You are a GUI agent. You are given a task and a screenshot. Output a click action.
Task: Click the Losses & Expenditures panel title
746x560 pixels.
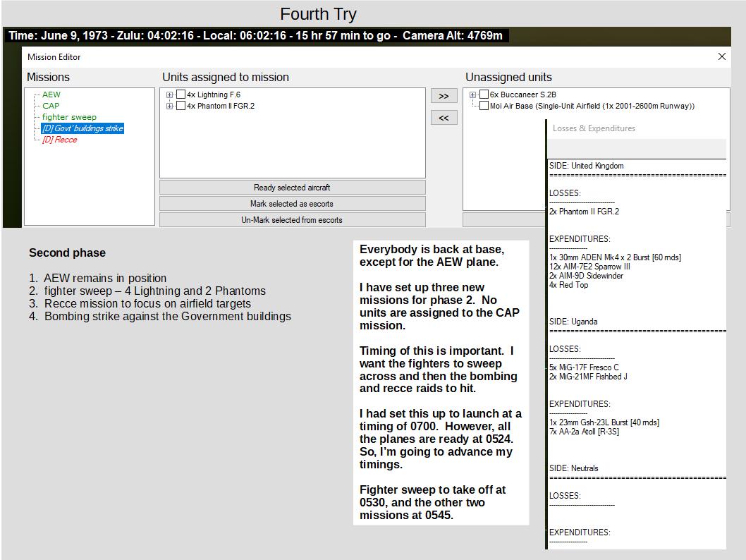pyautogui.click(x=594, y=128)
